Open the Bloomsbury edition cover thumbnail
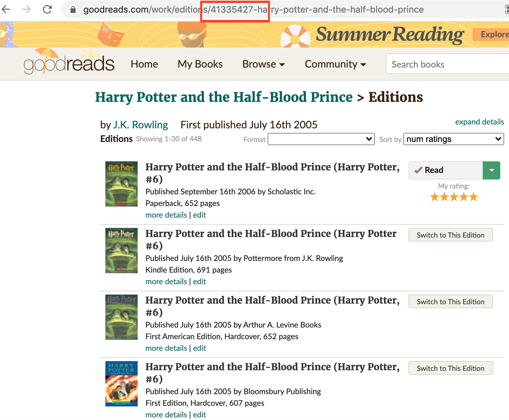 (x=122, y=384)
